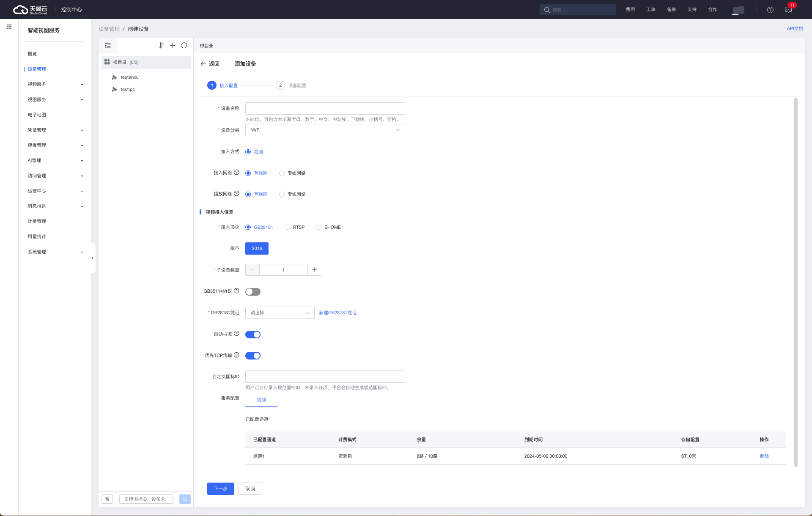This screenshot has height=516, width=812.
Task: Open the help question mark icon in header
Action: point(770,10)
